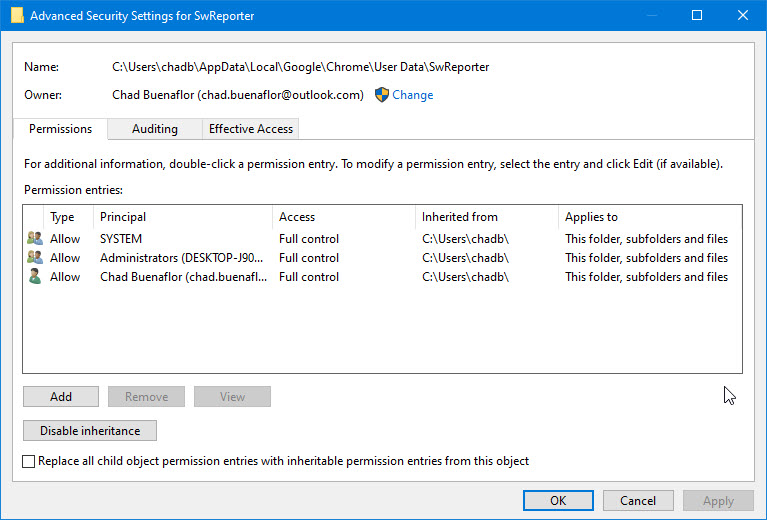This screenshot has height=520, width=767.
Task: Click the owner name Chad Buenaflor text
Action: point(238,95)
